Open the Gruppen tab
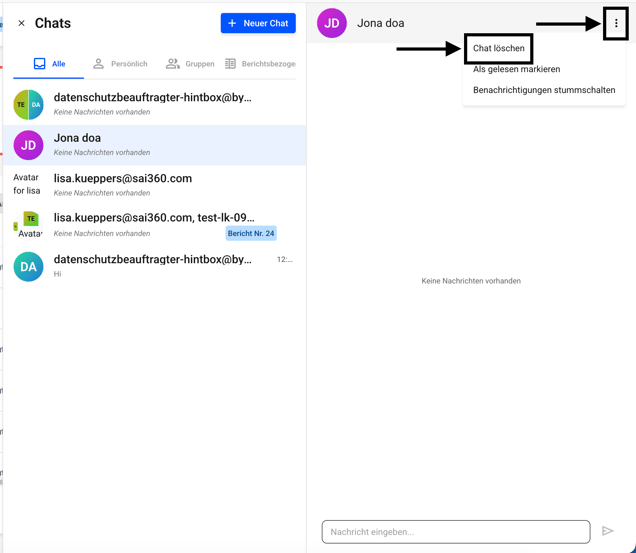 190,64
